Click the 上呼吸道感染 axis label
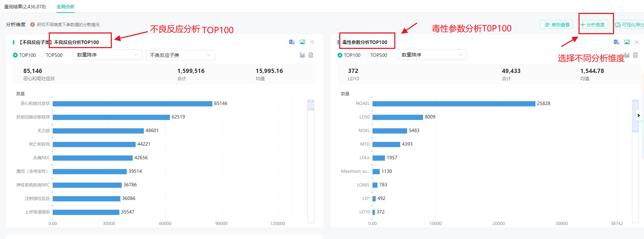 coord(37,212)
